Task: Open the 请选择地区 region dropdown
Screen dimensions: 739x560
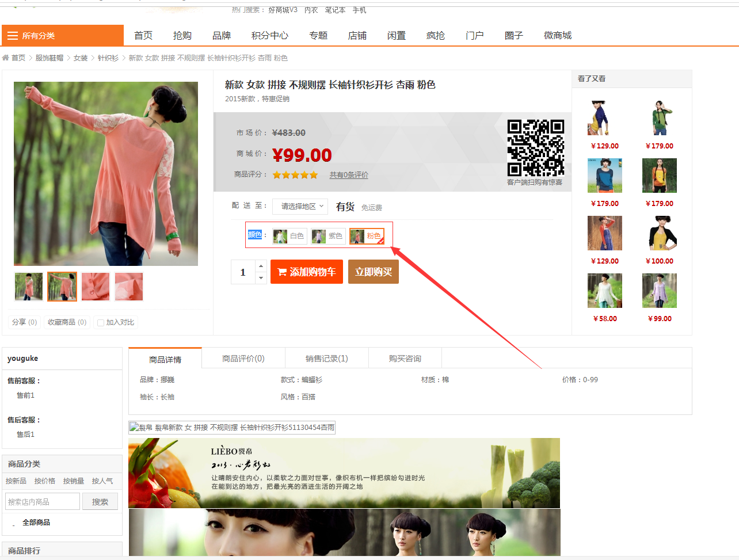Action: 300,206
